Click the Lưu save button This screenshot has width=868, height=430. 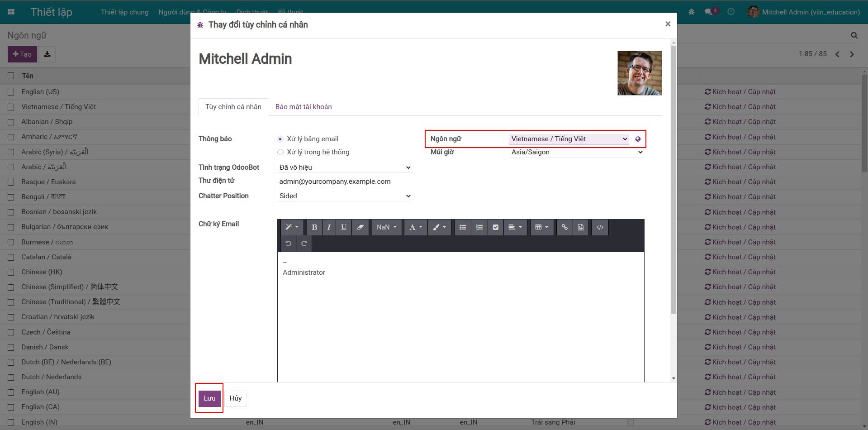[209, 398]
